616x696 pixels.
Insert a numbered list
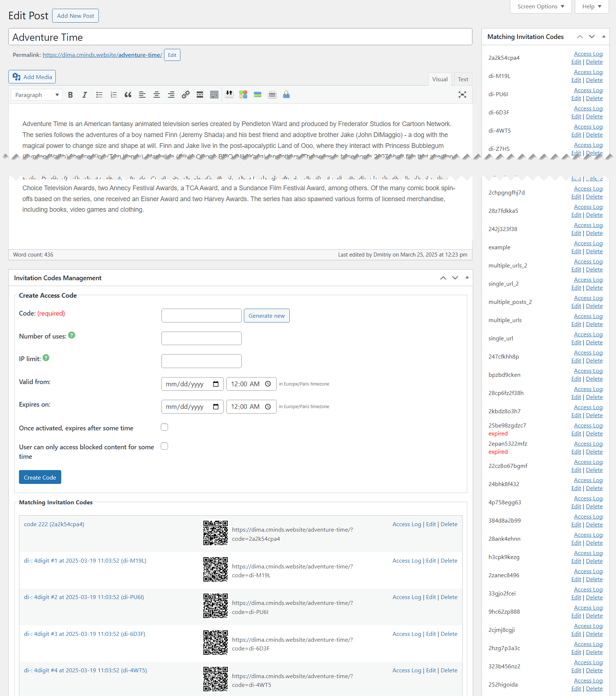[113, 95]
